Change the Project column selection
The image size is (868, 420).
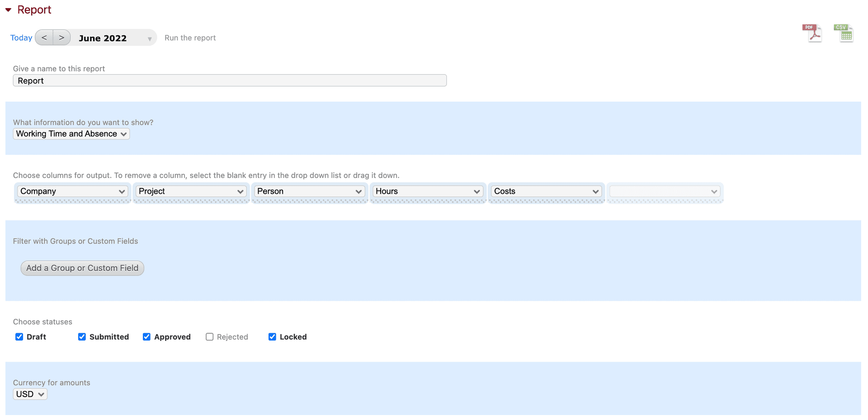(191, 191)
